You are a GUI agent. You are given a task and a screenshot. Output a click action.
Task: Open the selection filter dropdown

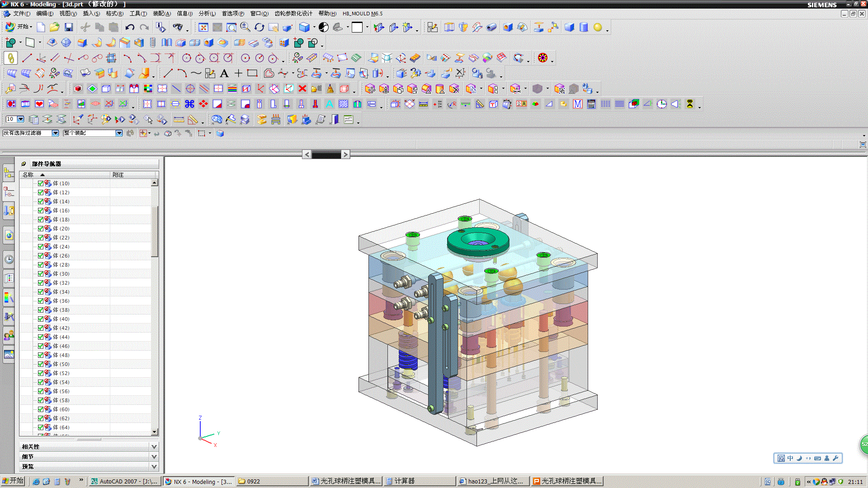tap(55, 133)
